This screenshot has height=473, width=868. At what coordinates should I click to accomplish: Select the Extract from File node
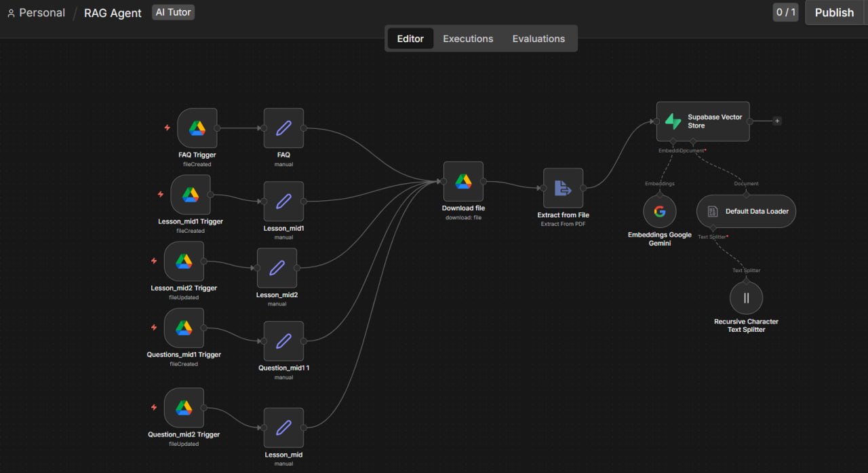coord(563,188)
